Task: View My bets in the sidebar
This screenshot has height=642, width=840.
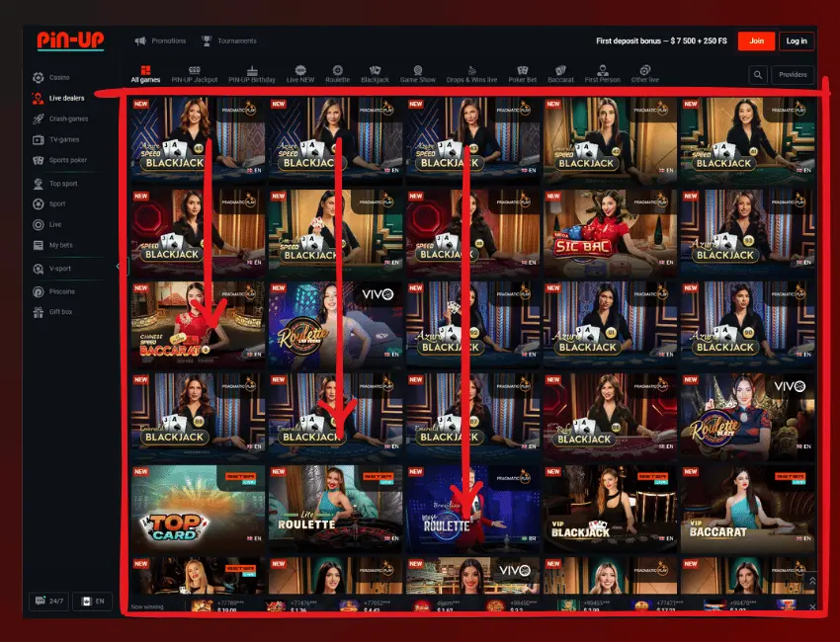Action: 52,245
